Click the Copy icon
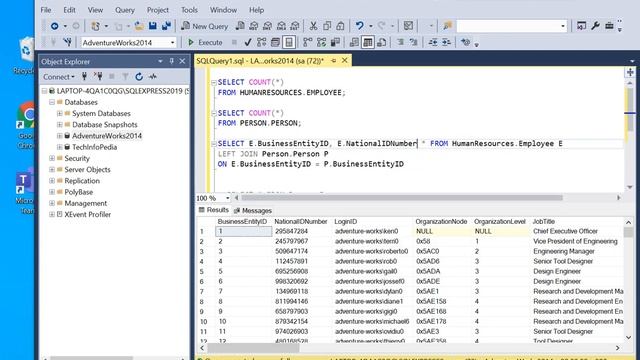This screenshot has width=640, height=360. (x=327, y=26)
